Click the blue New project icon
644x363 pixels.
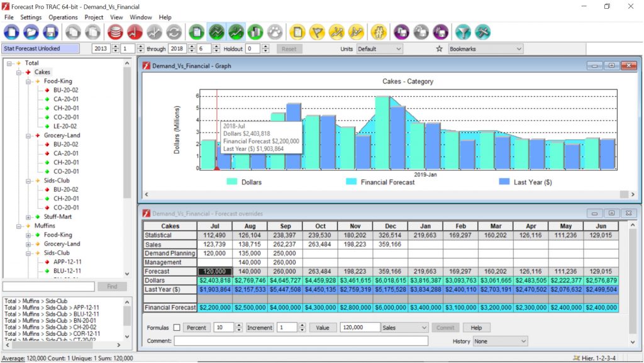[x=11, y=32]
